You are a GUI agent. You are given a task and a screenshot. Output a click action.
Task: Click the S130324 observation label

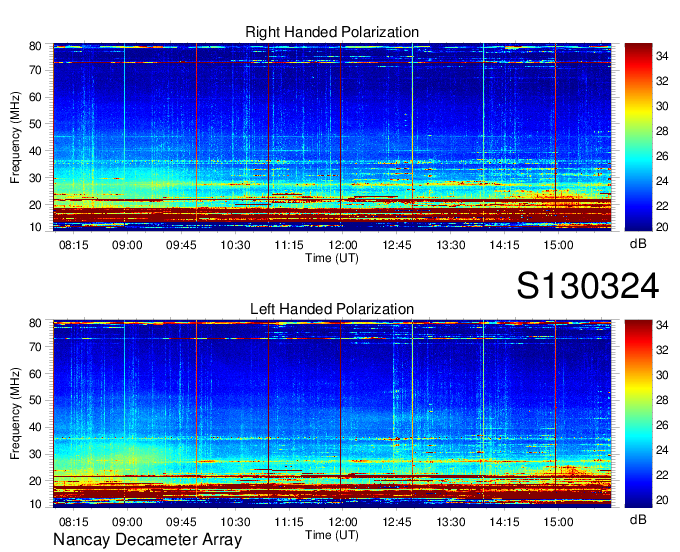tap(588, 286)
